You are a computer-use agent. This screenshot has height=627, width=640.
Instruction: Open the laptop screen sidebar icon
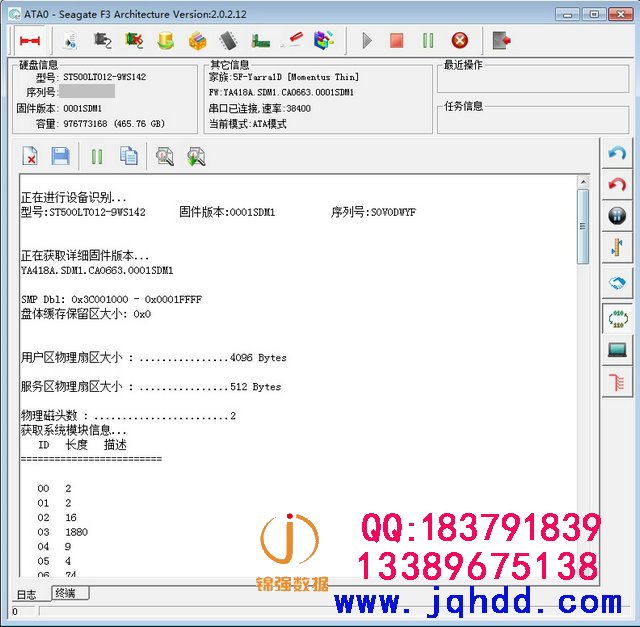(x=617, y=350)
